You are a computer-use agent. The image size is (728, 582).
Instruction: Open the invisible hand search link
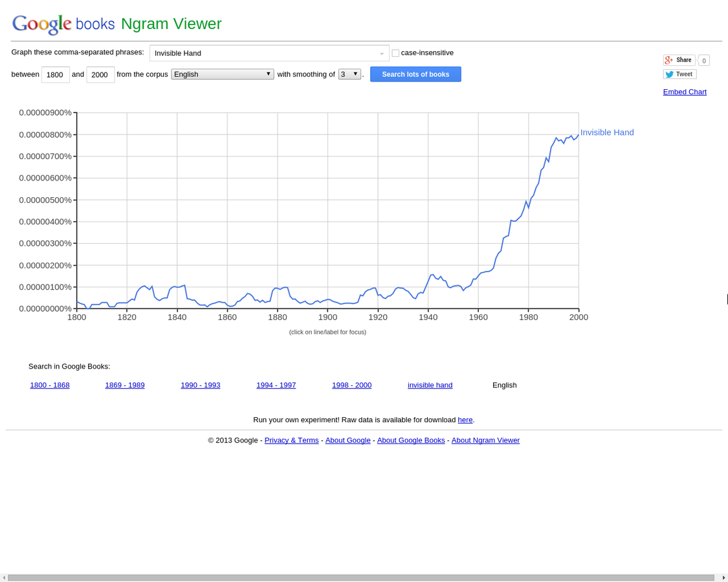point(430,385)
